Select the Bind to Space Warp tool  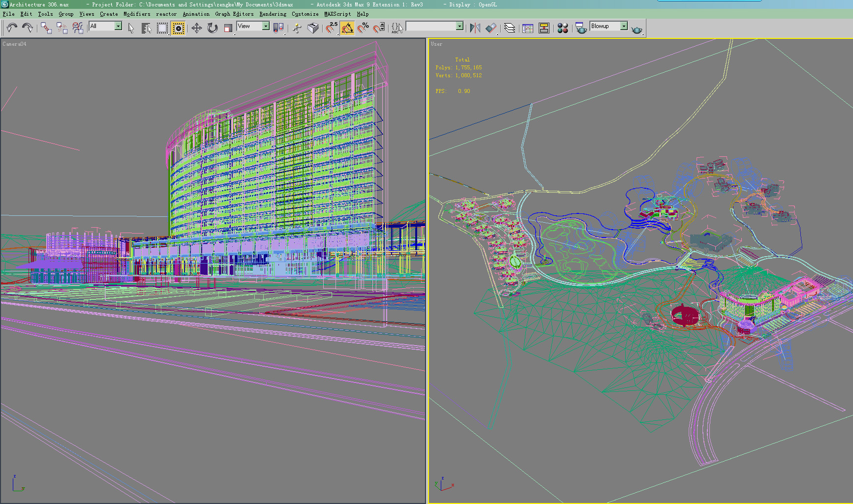point(78,28)
